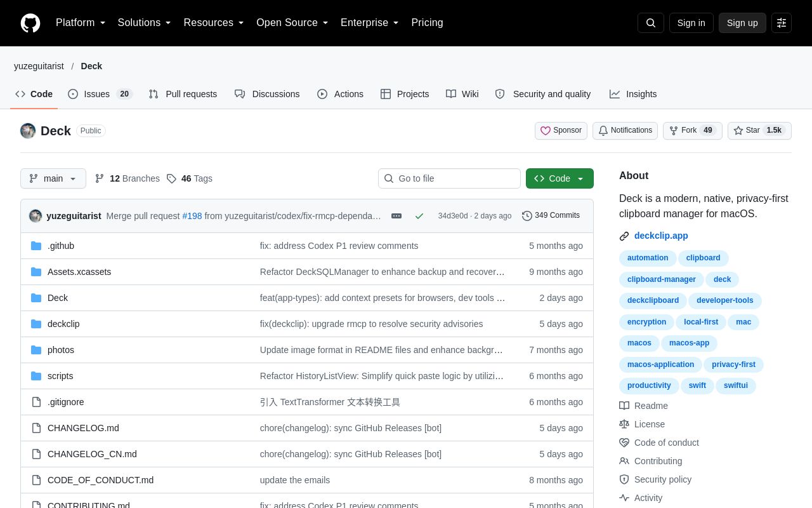This screenshot has height=508, width=812.
Task: Click the Security policy shield icon
Action: pos(624,479)
